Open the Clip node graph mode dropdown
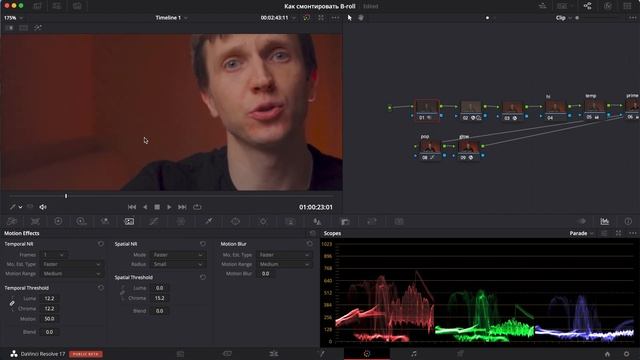The height and width of the screenshot is (360, 640). click(564, 18)
